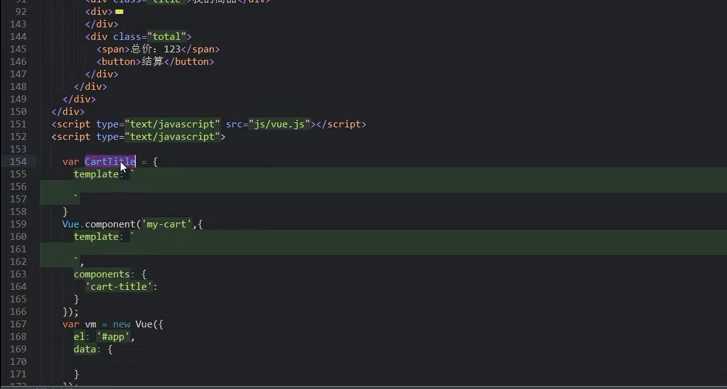The width and height of the screenshot is (727, 389).
Task: Click the el property on line 168
Action: click(x=79, y=337)
